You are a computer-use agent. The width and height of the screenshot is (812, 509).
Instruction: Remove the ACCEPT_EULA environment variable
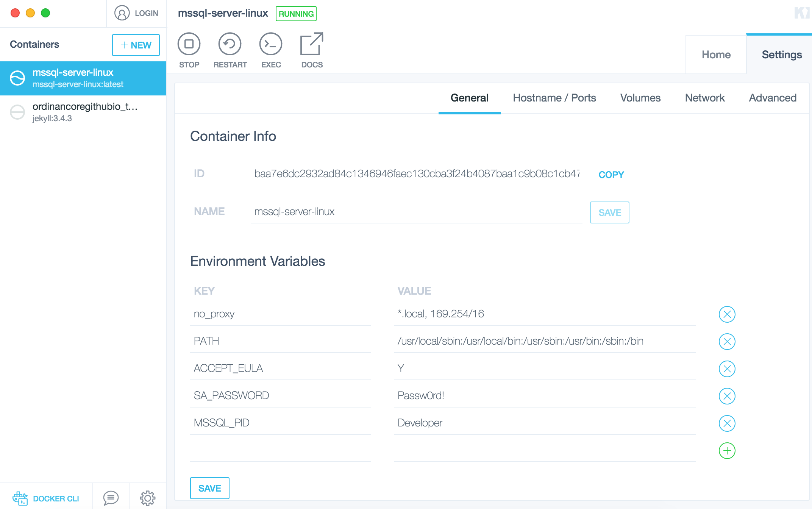[727, 368]
